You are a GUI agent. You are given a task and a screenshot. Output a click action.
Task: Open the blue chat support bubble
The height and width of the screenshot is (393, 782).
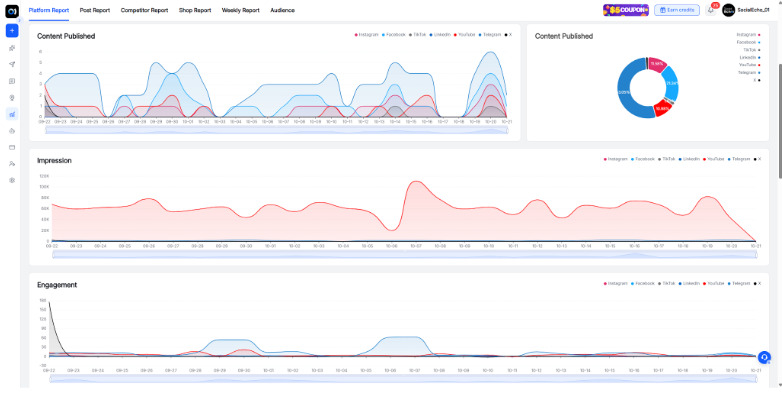[764, 357]
